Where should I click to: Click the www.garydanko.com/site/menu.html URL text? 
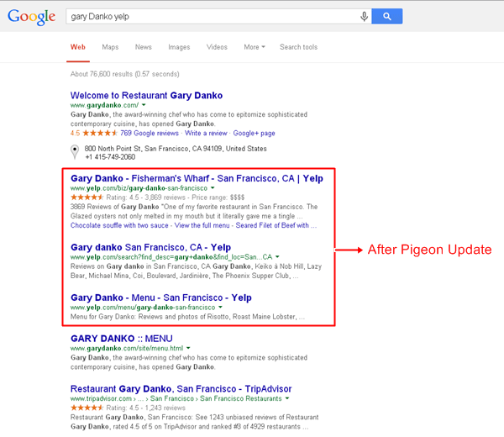127,348
